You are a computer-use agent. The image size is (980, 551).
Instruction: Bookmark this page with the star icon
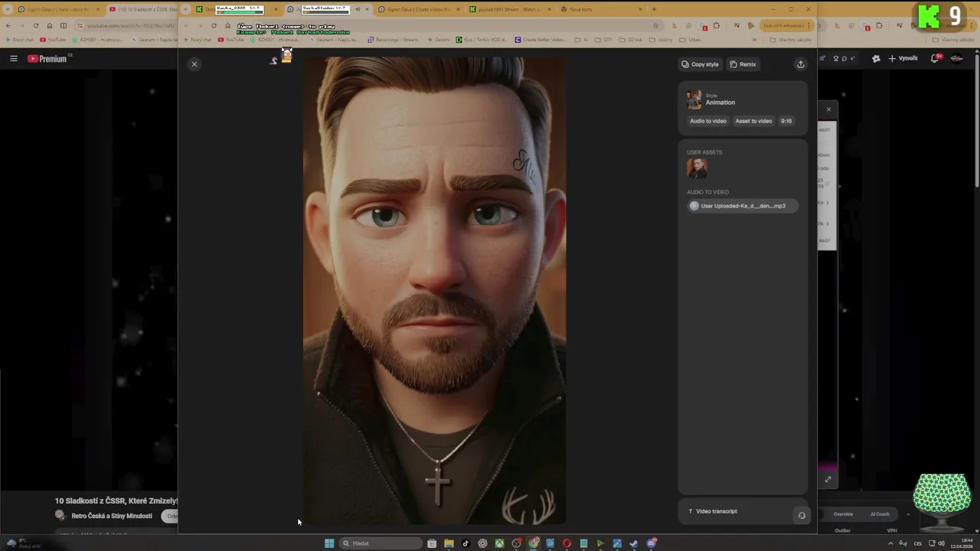(x=655, y=25)
